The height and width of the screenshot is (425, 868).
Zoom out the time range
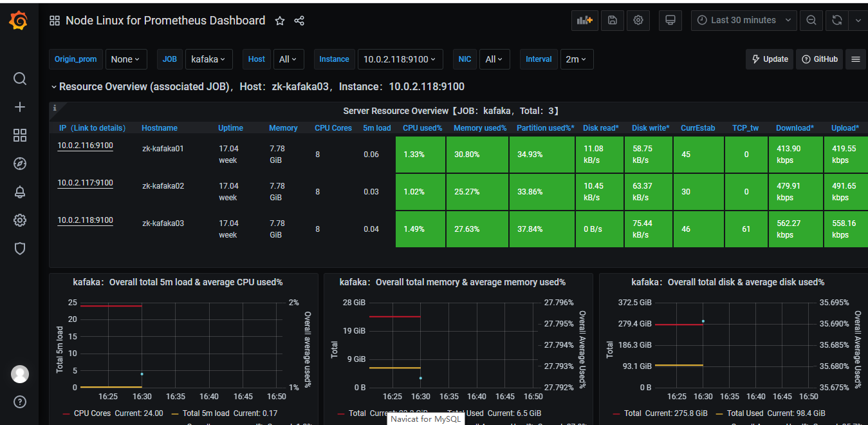tap(811, 21)
